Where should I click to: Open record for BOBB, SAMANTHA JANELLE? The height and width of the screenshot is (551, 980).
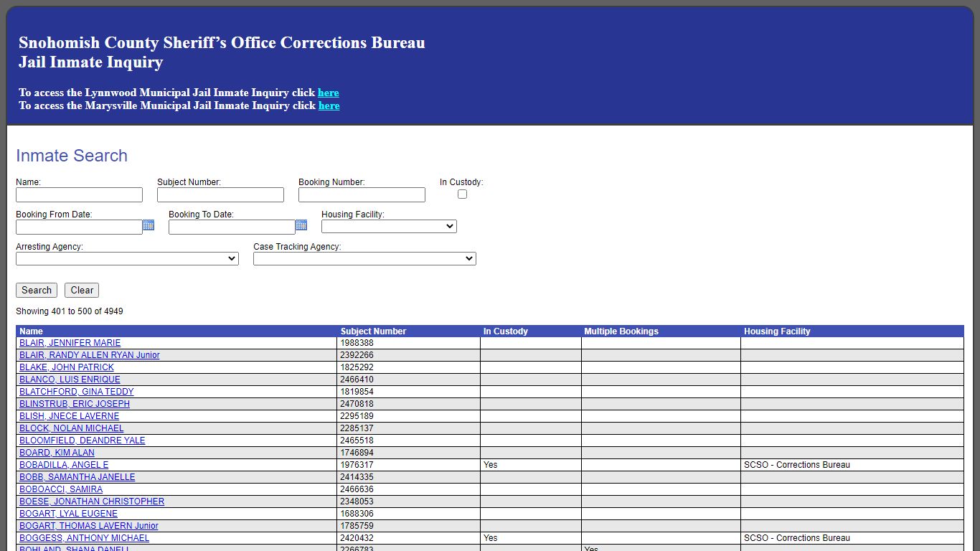click(x=77, y=477)
